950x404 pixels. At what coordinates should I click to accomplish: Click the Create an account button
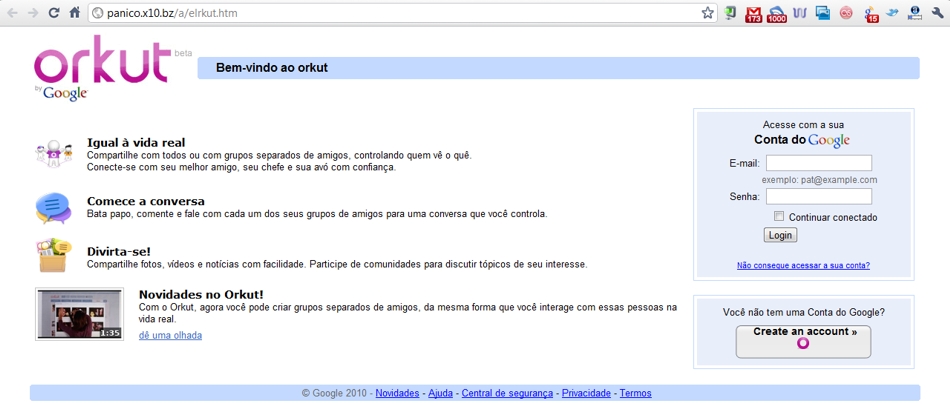click(x=803, y=341)
